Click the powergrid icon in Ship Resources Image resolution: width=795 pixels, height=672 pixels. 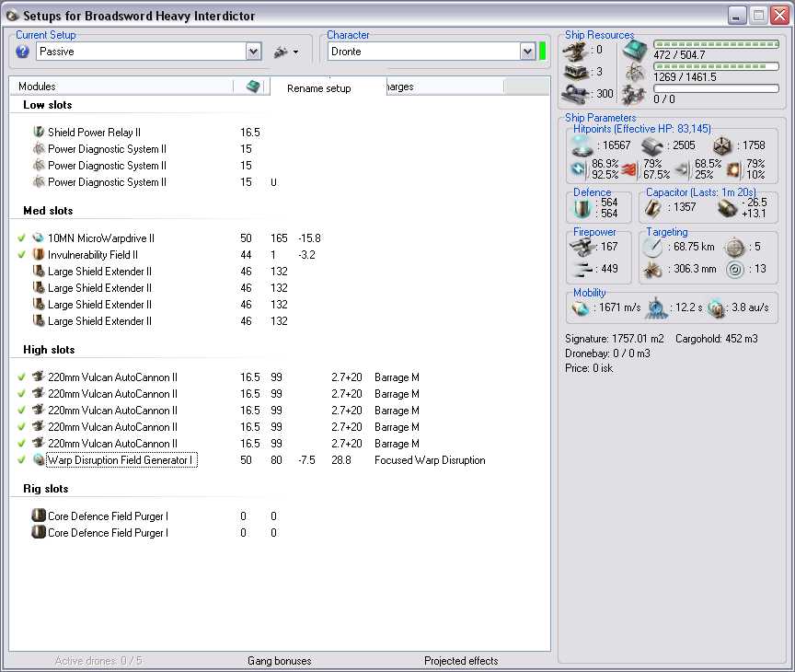(635, 73)
